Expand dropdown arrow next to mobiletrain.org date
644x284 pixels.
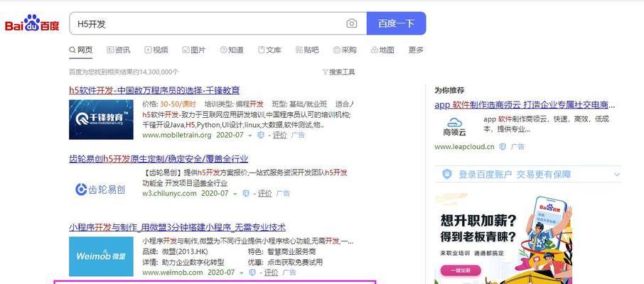coord(249,136)
